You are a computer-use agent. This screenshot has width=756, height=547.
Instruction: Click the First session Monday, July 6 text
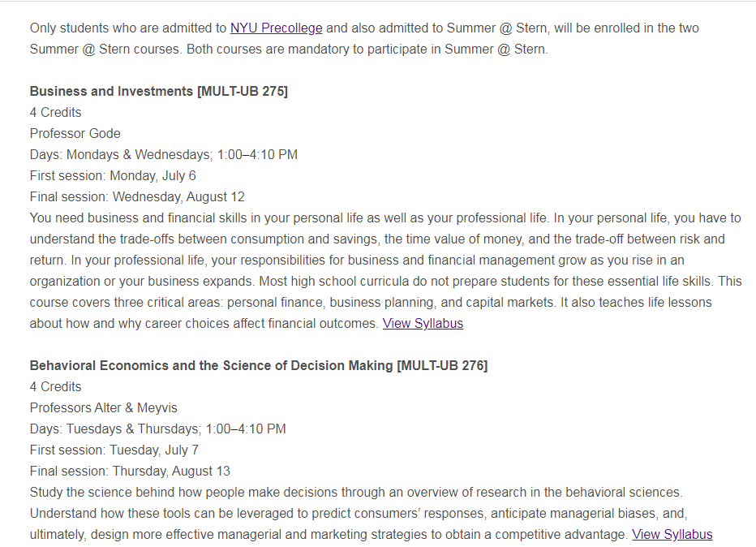pyautogui.click(x=113, y=176)
